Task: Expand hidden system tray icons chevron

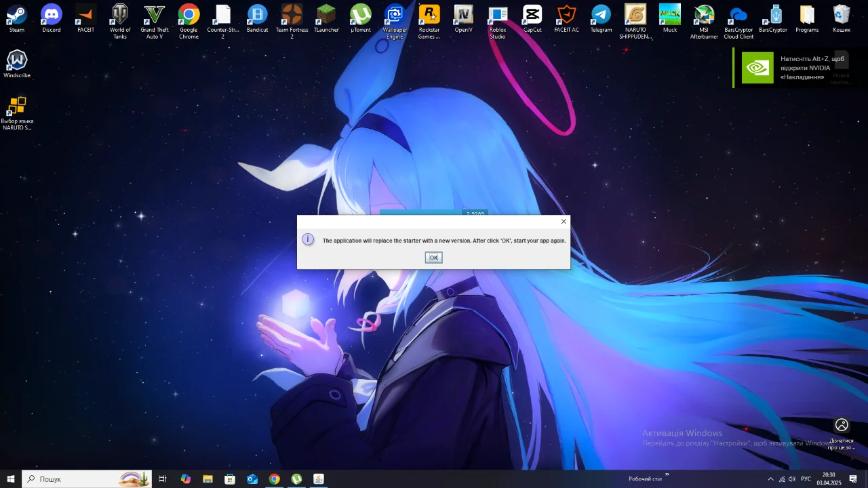Action: [770, 479]
